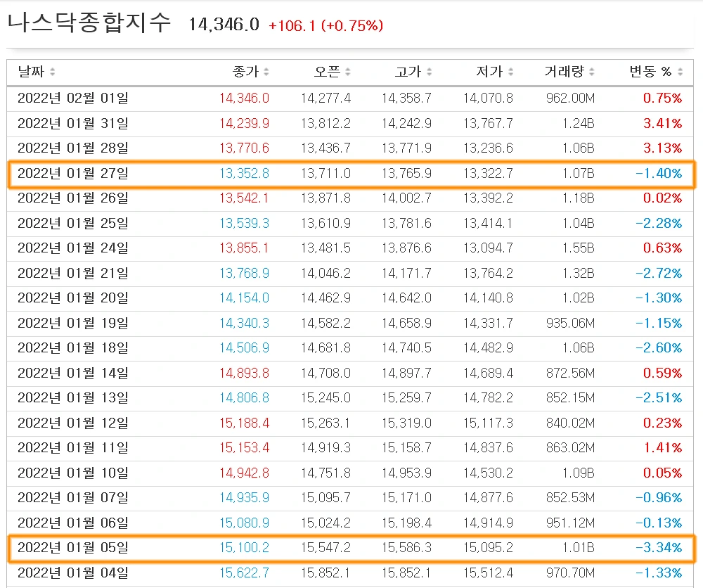Screen dimensions: 703x588
Task: Sort by 고가 column sort arrows
Action: 429,72
